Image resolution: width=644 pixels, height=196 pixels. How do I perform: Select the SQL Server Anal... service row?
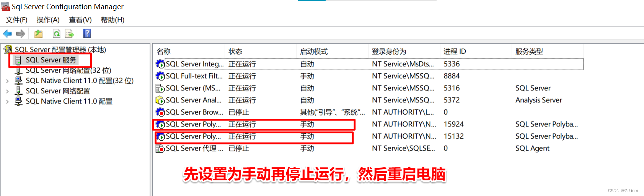click(369, 100)
